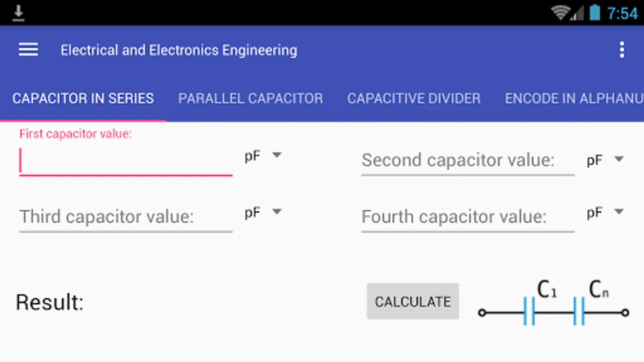
Task: Click the Third capacitor value field
Action: pyautogui.click(x=126, y=217)
